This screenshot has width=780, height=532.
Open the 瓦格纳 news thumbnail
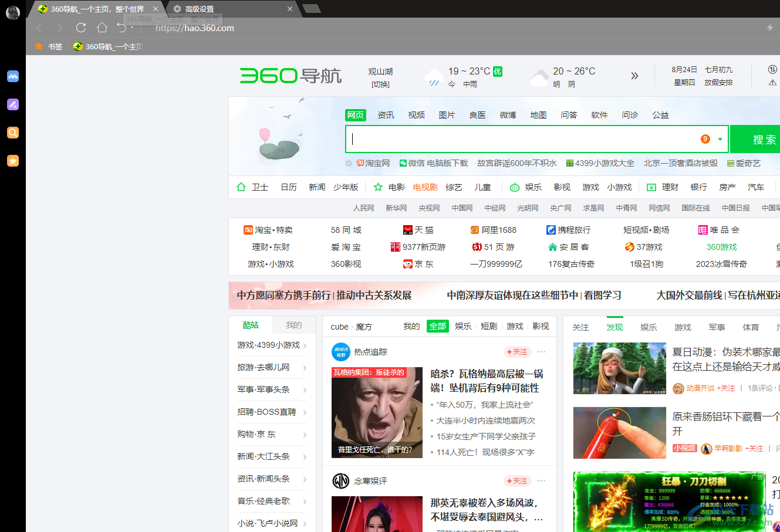[x=377, y=412]
